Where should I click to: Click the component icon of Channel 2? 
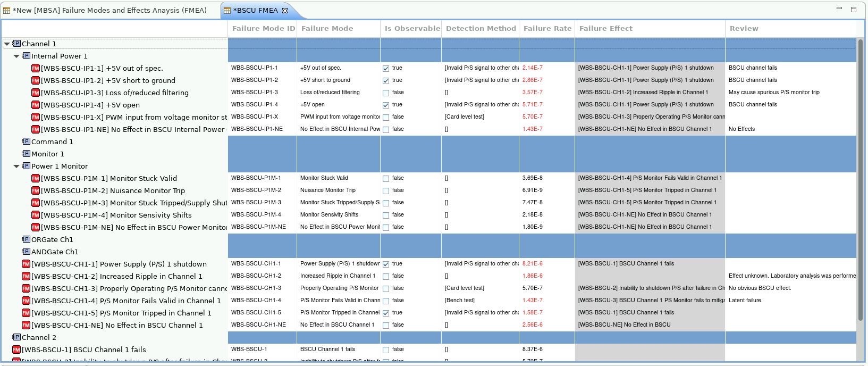16,337
